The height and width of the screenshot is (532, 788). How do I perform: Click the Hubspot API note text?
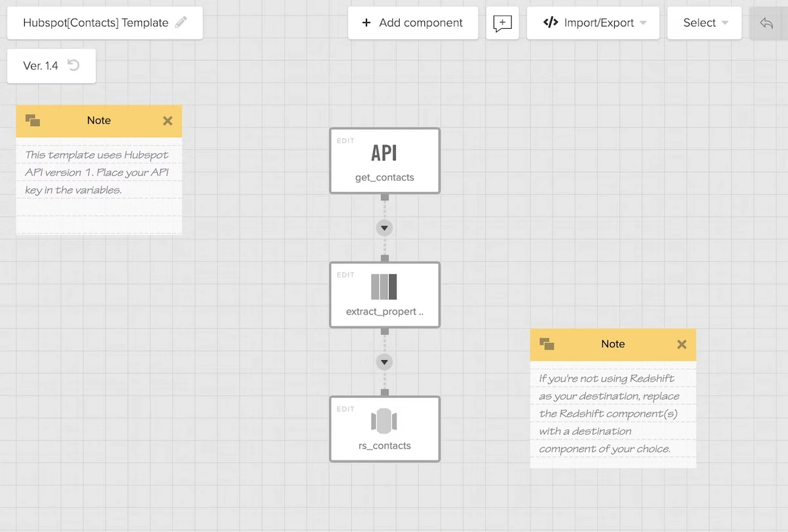pos(97,173)
